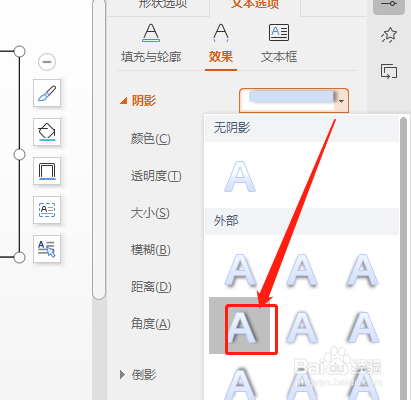Open the shape fill bucket icon
This screenshot has width=411, height=400.
point(47,132)
